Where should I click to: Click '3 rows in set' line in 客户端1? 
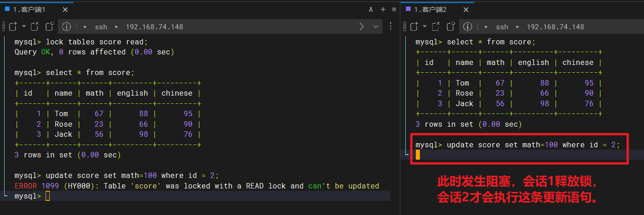coord(68,155)
